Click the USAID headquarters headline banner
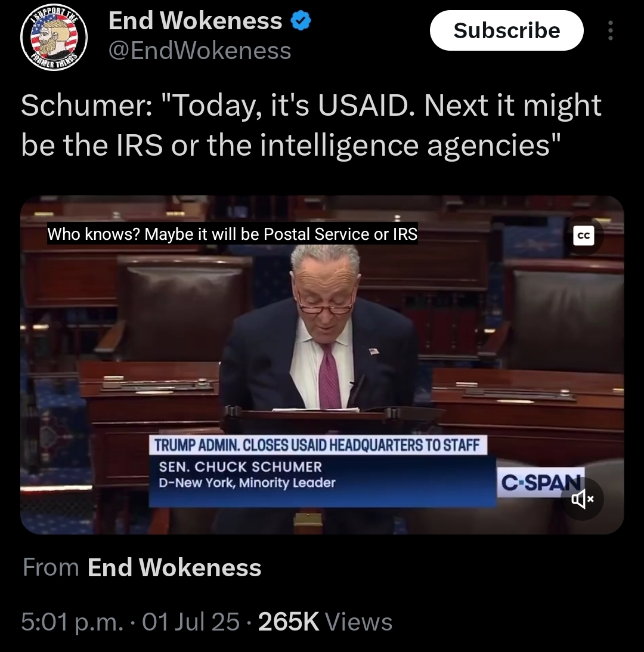The width and height of the screenshot is (644, 652). pyautogui.click(x=318, y=446)
